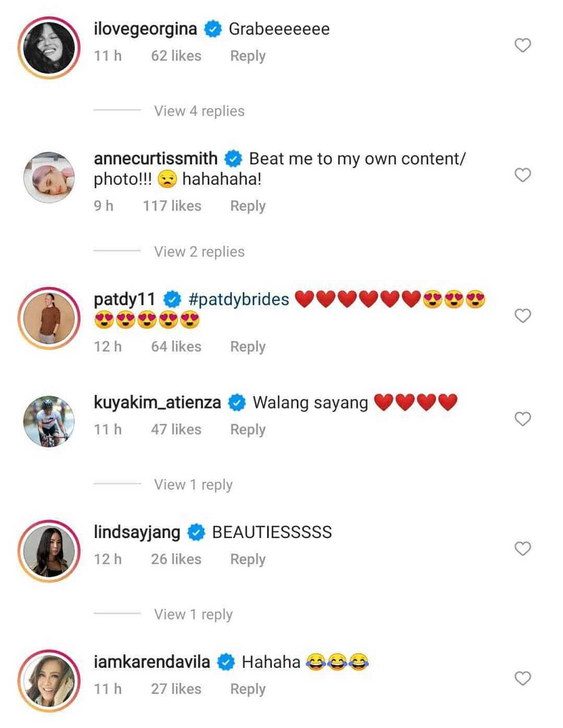
Task: Show View 1 reply under kuyakim_atienza
Action: [193, 485]
